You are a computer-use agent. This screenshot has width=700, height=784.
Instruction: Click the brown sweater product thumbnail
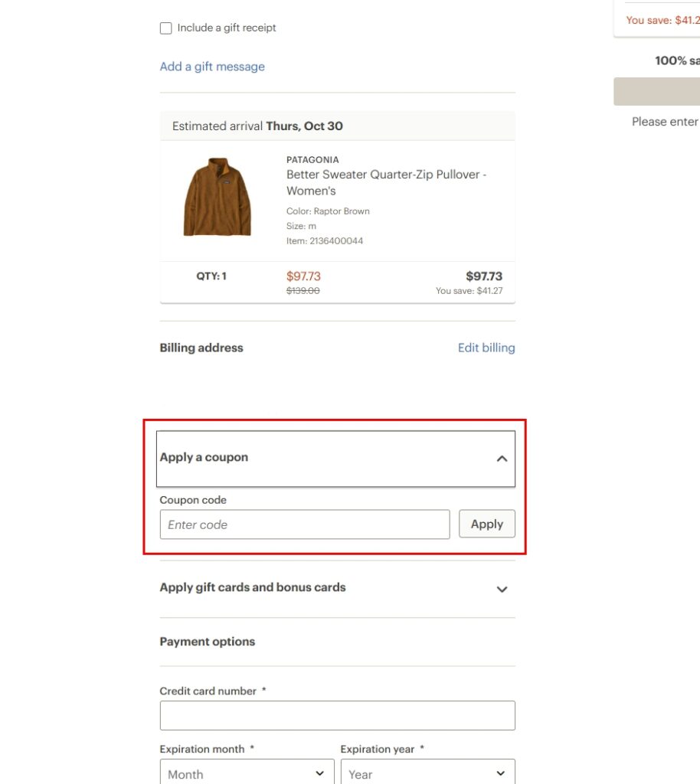217,197
